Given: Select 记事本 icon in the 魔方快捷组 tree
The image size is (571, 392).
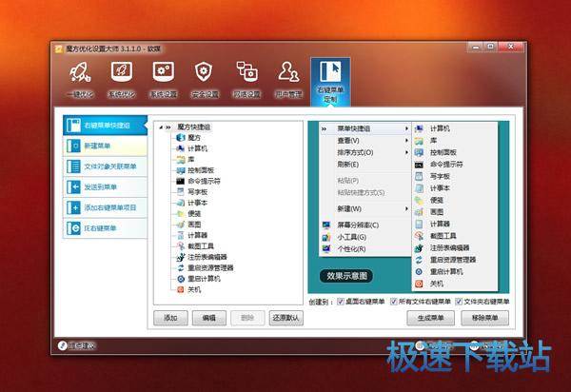Looking at the screenshot, I should 181,203.
